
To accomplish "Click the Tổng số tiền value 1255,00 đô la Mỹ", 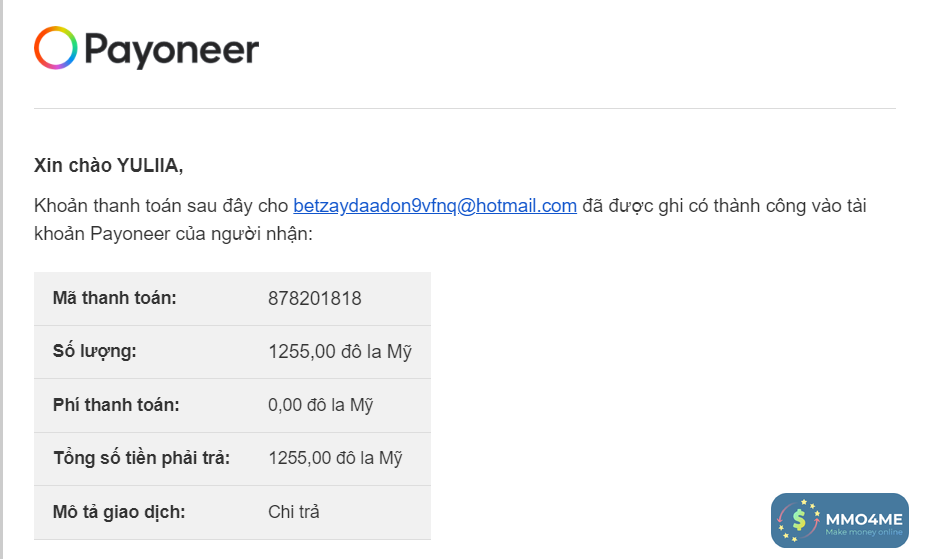I will click(335, 458).
